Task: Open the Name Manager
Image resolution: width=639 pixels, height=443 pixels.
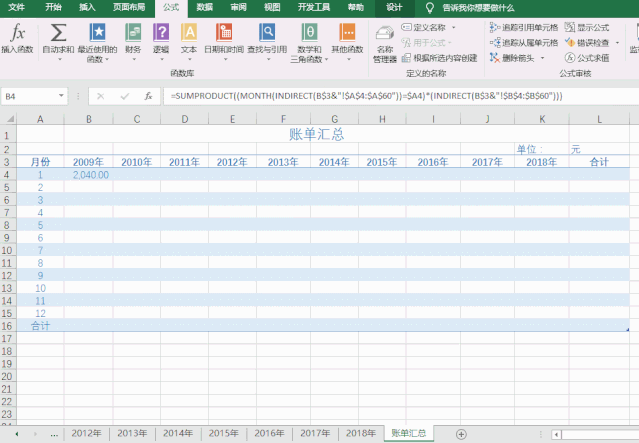Action: [385, 44]
